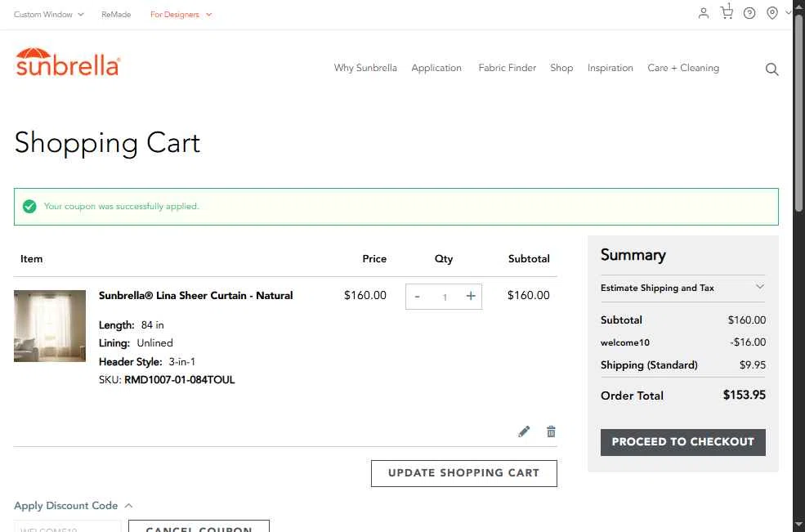Click the Order Total amount $153.95
Viewport: 805px width, 532px height.
[x=744, y=395]
